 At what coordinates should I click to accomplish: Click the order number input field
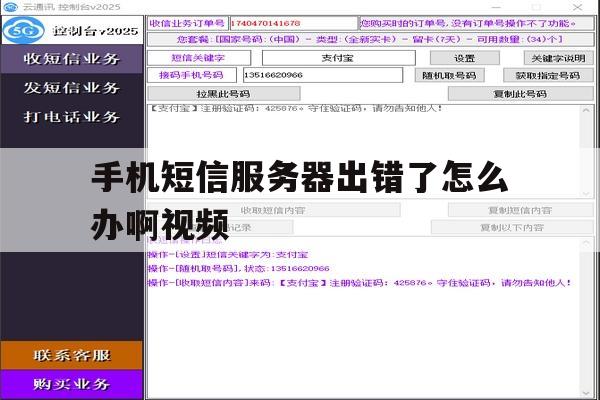293,23
